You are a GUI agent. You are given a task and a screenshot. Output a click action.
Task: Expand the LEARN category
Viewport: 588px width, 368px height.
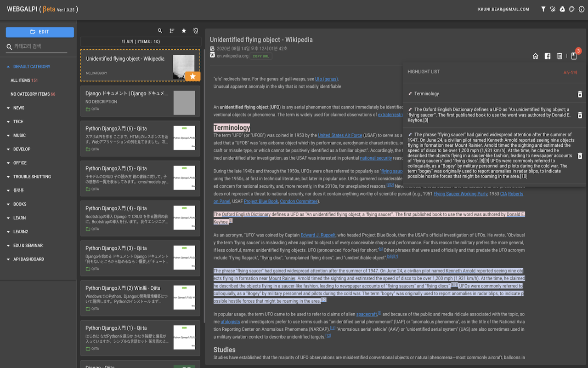coord(19,218)
